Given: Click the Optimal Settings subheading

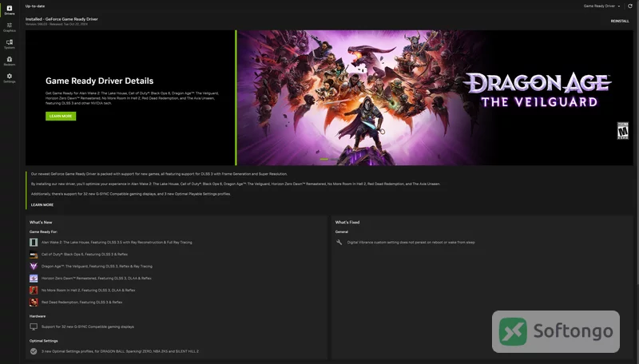Looking at the screenshot, I should click(x=44, y=341).
